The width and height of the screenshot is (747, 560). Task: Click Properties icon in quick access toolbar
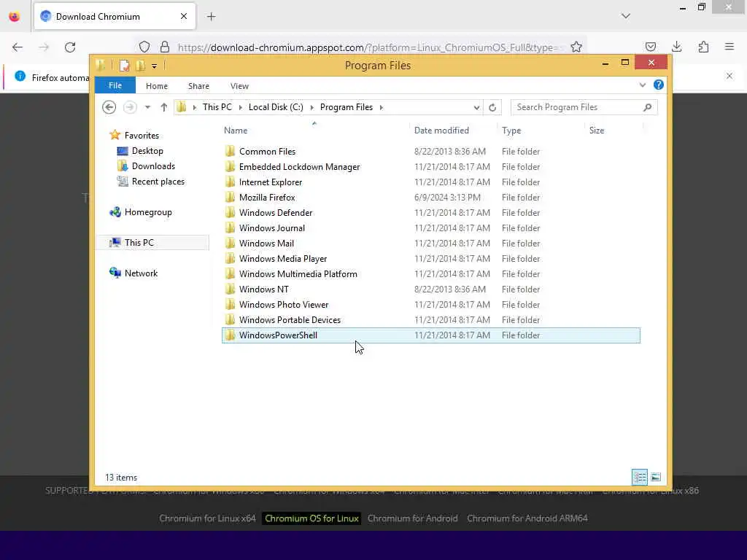124,66
